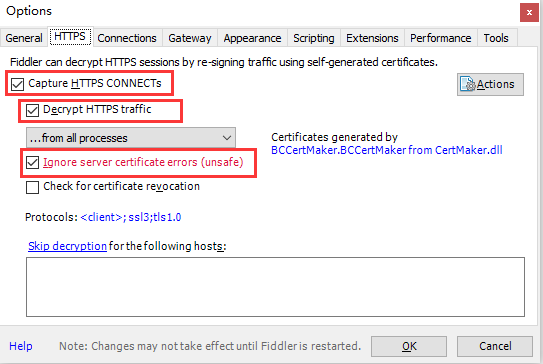Click the BCCertMaker certificate generator link
The image size is (543, 364).
386,150
